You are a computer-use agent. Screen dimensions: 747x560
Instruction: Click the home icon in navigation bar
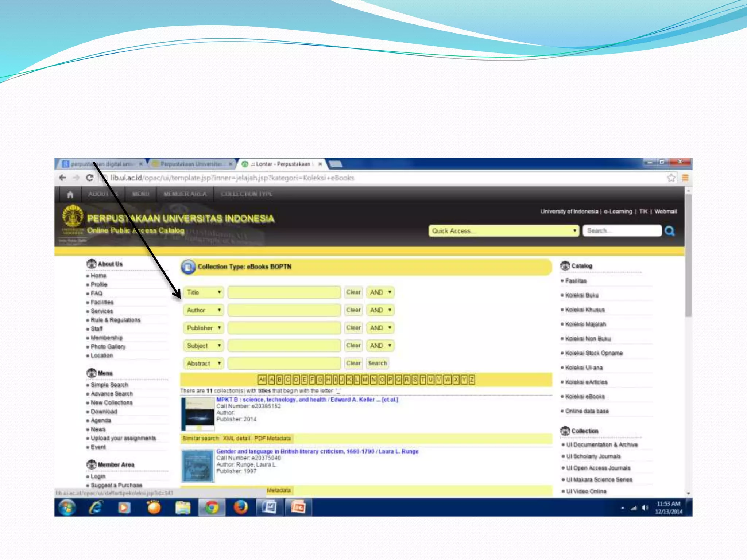pos(70,194)
